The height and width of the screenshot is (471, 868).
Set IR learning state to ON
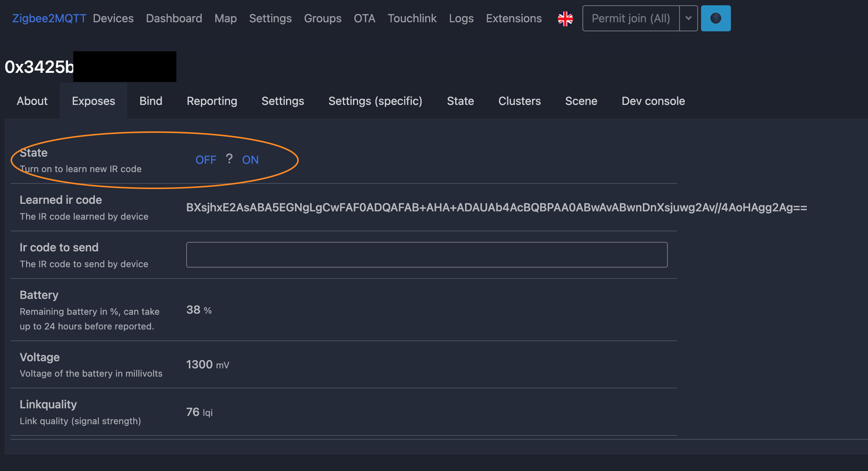(x=250, y=160)
